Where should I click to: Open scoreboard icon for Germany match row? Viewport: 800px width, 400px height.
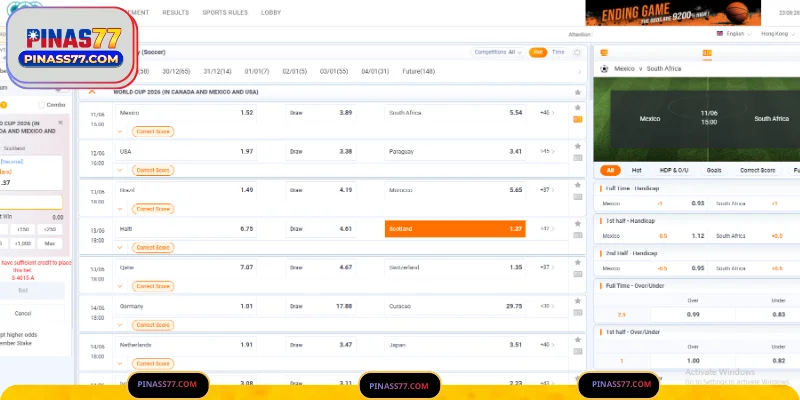point(578,313)
